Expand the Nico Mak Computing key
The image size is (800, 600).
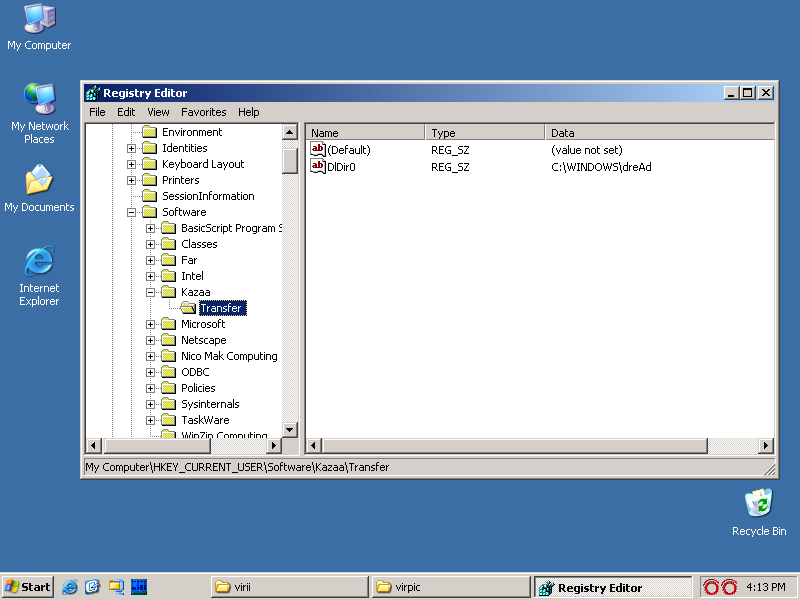pyautogui.click(x=150, y=357)
